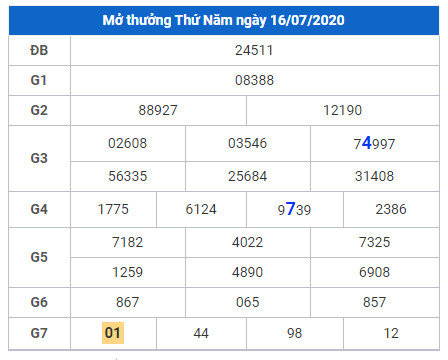Image resolution: width=448 pixels, height=360 pixels.
Task: Click the G4 number 9739
Action: coord(294,209)
